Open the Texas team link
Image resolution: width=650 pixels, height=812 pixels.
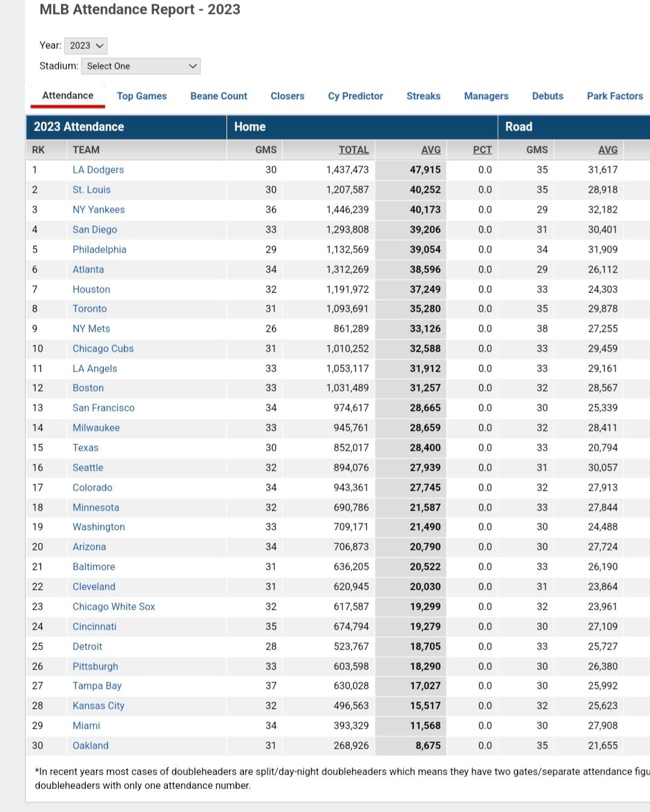coord(85,448)
